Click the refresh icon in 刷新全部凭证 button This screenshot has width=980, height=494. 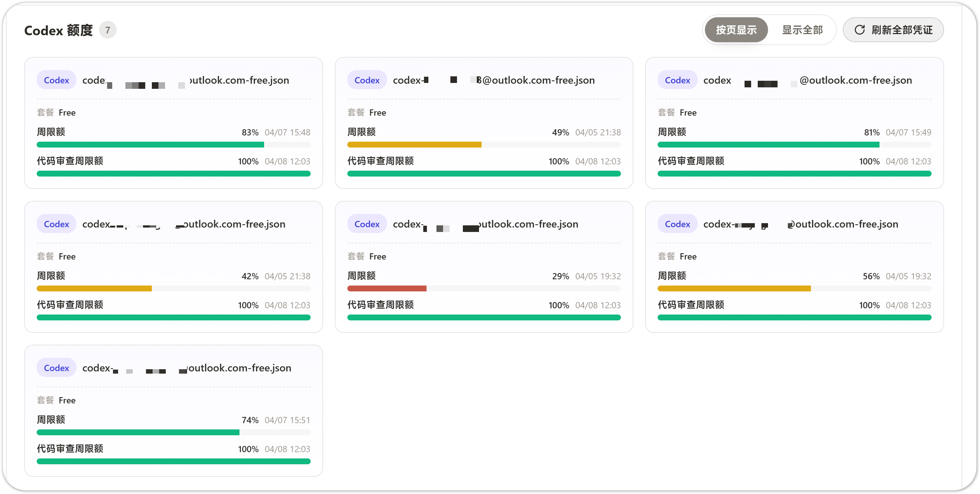[859, 30]
